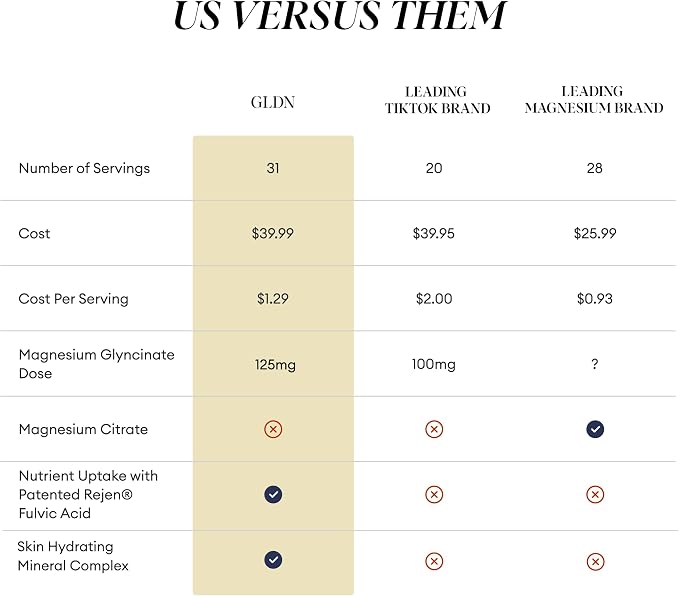Click the US VERSUS THEM heading
This screenshot has width=679, height=596.
(340, 16)
